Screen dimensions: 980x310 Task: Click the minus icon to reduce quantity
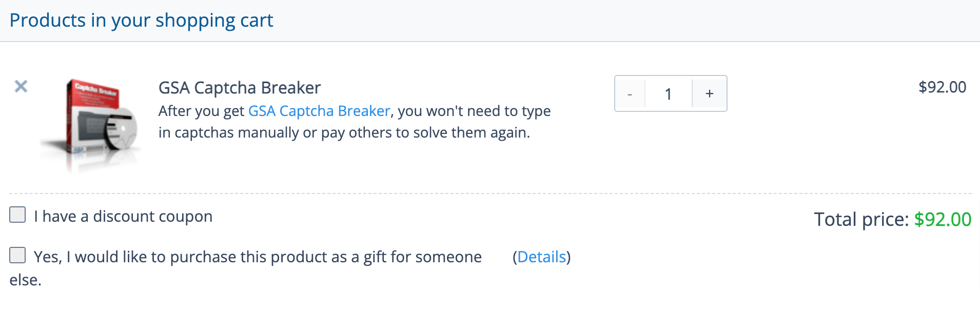[630, 93]
